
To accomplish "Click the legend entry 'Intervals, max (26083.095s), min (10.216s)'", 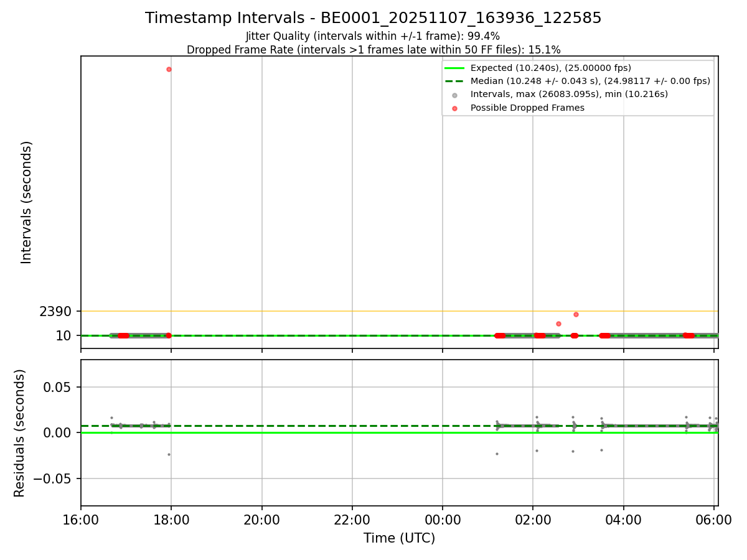I will [x=569, y=94].
